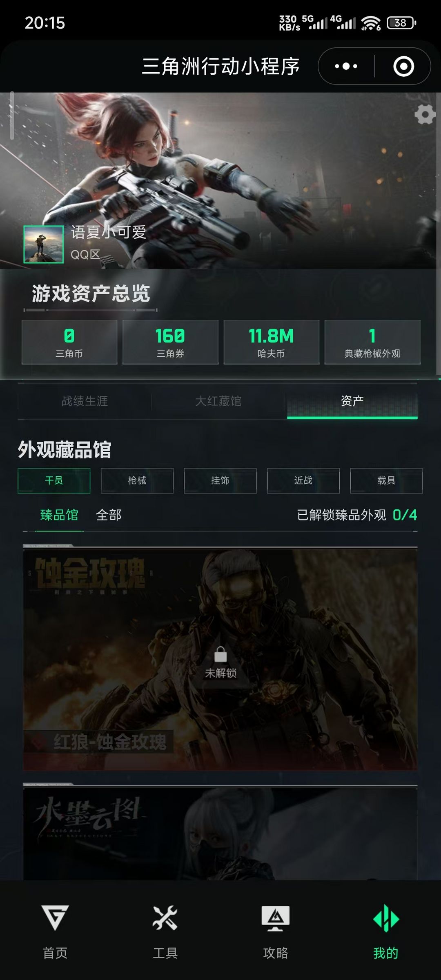Screen dimensions: 441x980
Task: Open the settings gear icon
Action: point(425,114)
